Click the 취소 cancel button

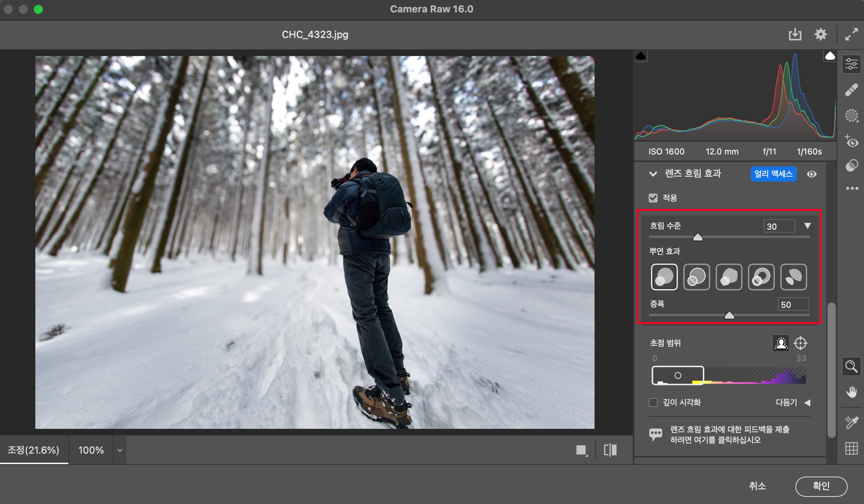click(x=757, y=486)
